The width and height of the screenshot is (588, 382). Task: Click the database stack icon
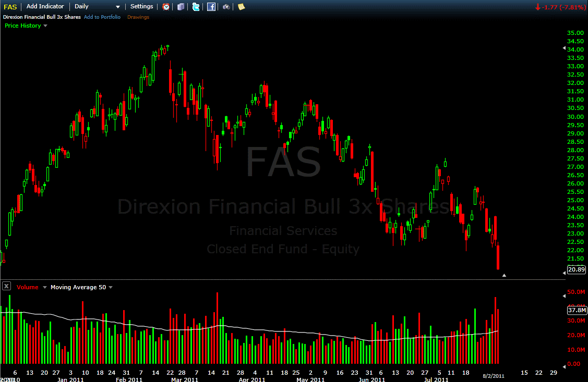[181, 6]
